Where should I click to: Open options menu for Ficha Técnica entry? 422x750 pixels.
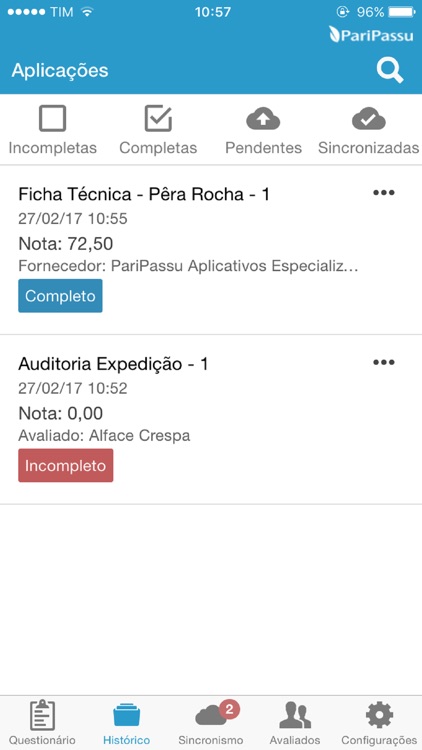[x=384, y=193]
